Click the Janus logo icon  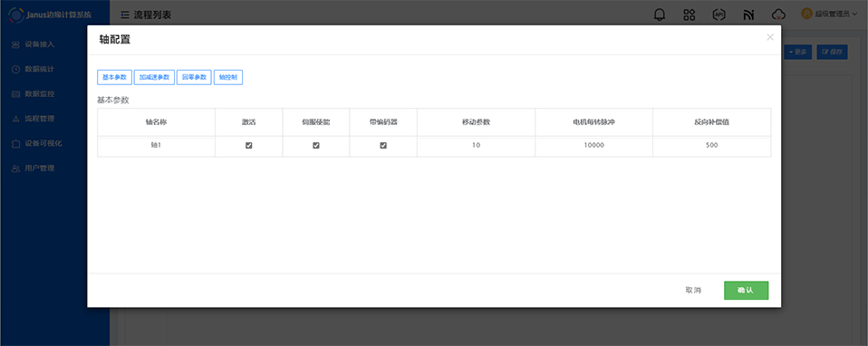16,15
